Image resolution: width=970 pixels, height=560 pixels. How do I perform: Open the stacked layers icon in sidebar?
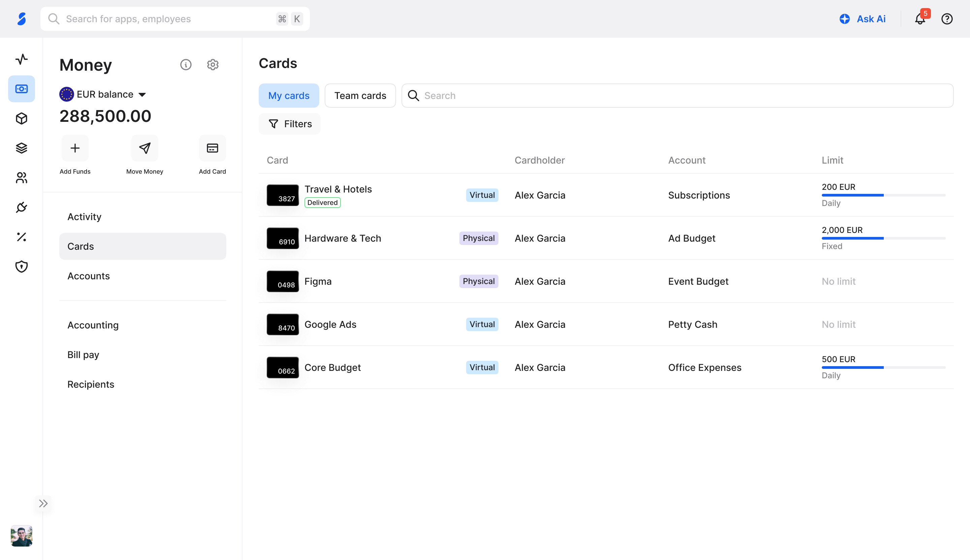[22, 148]
